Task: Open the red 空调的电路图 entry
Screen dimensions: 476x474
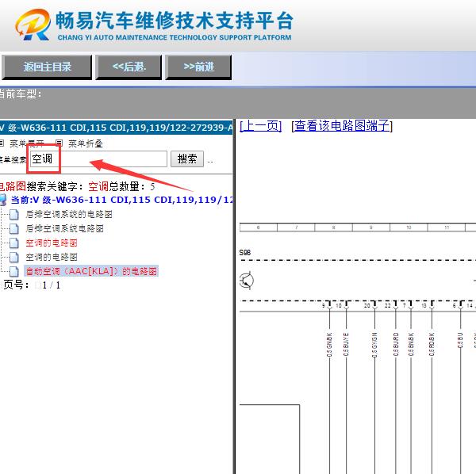Action: pos(52,243)
